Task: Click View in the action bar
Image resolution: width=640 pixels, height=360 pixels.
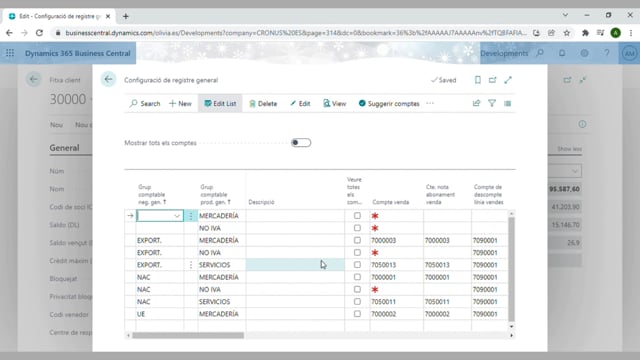Action: (334, 103)
